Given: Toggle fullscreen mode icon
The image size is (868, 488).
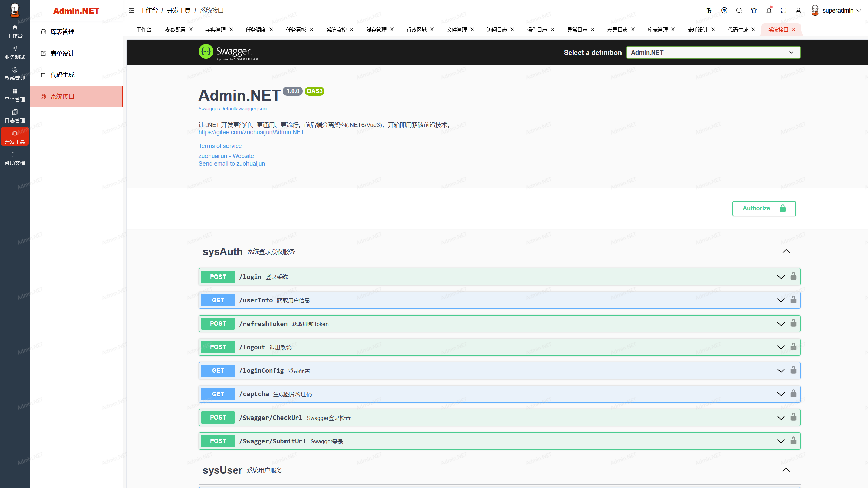Looking at the screenshot, I should click(x=784, y=11).
